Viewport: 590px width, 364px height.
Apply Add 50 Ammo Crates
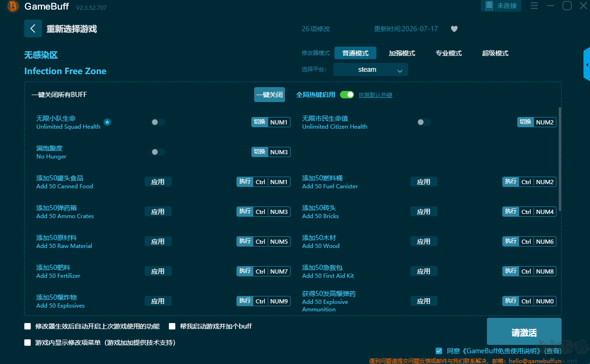click(x=158, y=212)
